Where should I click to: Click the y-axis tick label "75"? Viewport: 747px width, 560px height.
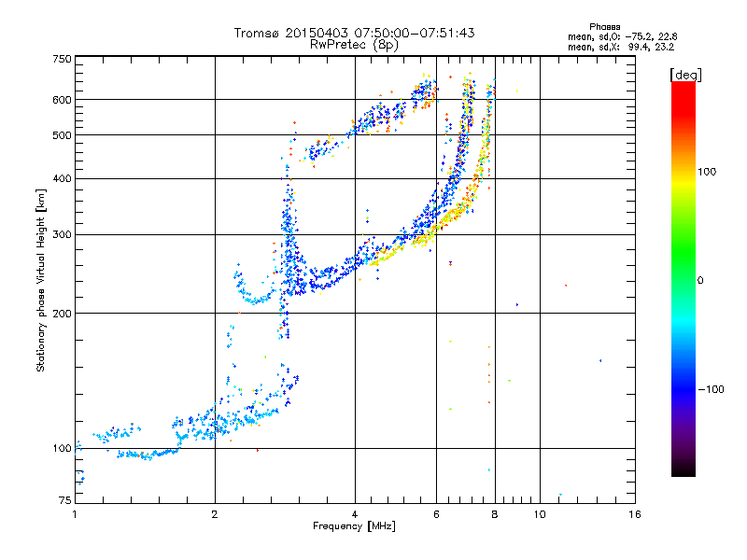click(x=65, y=500)
